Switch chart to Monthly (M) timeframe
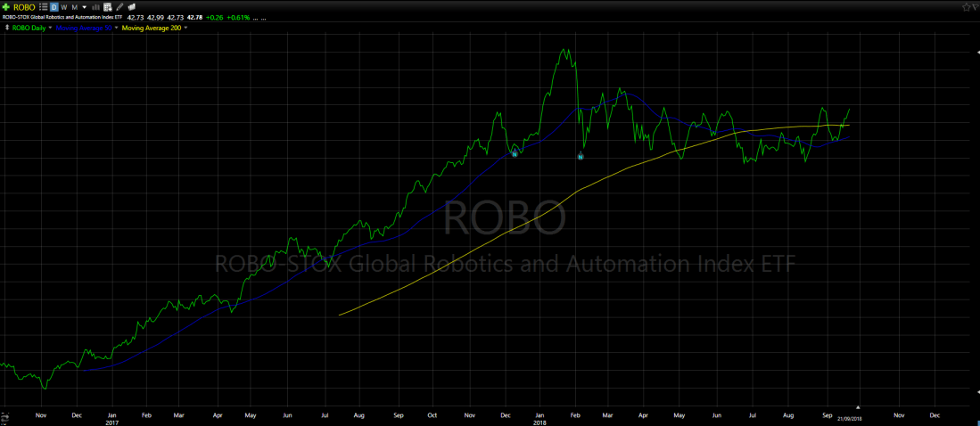 75,7
